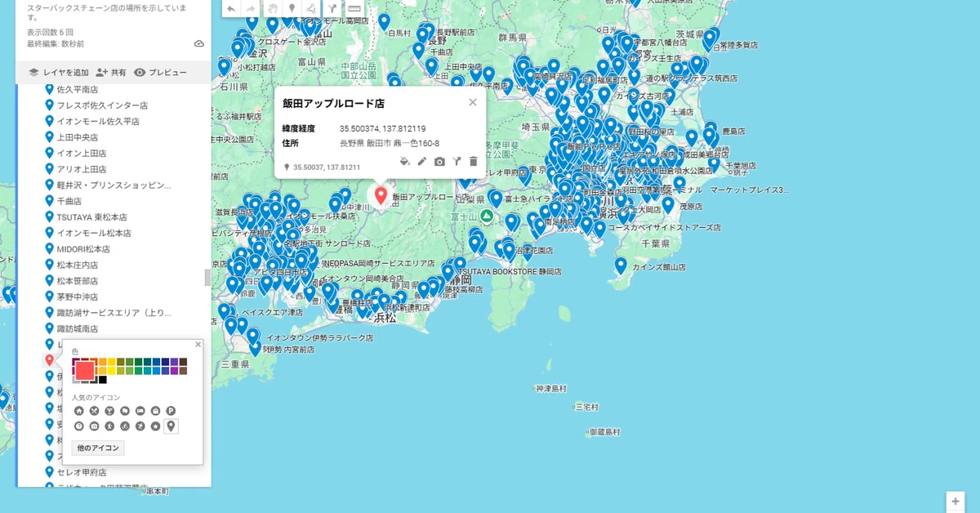Pick the bright yellow swatch in top row
This screenshot has width=980, height=513.
pyautogui.click(x=111, y=362)
